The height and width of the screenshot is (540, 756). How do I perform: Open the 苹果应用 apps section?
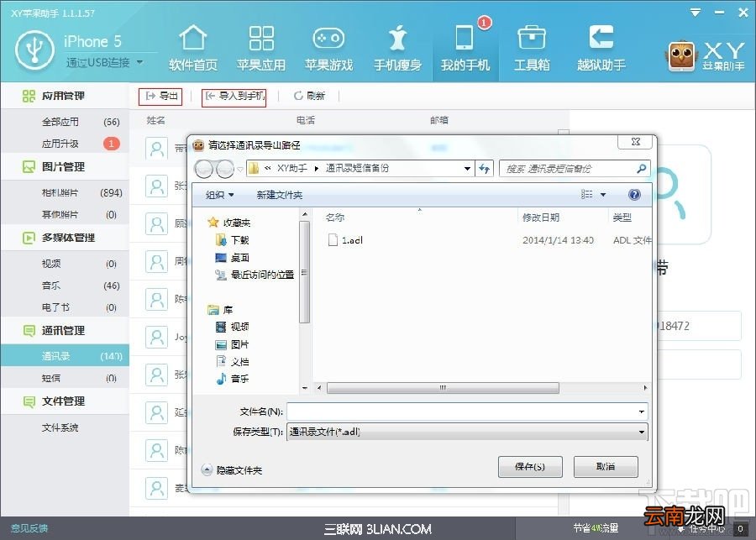261,48
